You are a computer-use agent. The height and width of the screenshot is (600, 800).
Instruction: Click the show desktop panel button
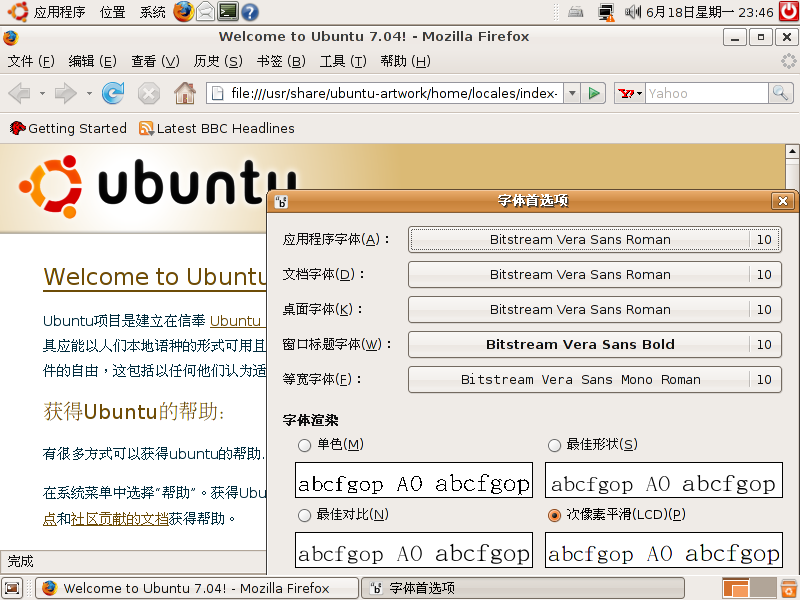[12, 588]
